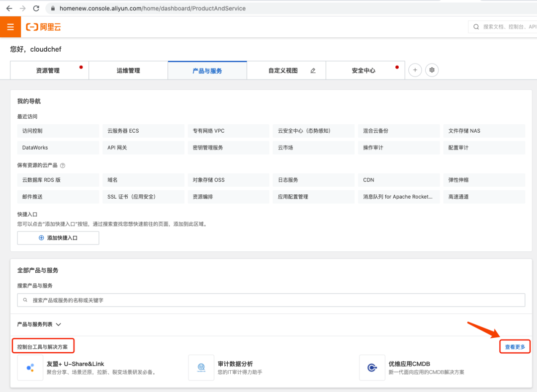This screenshot has width=537, height=392.
Task: Click the 全部产品与服务 heading
Action: (x=38, y=270)
